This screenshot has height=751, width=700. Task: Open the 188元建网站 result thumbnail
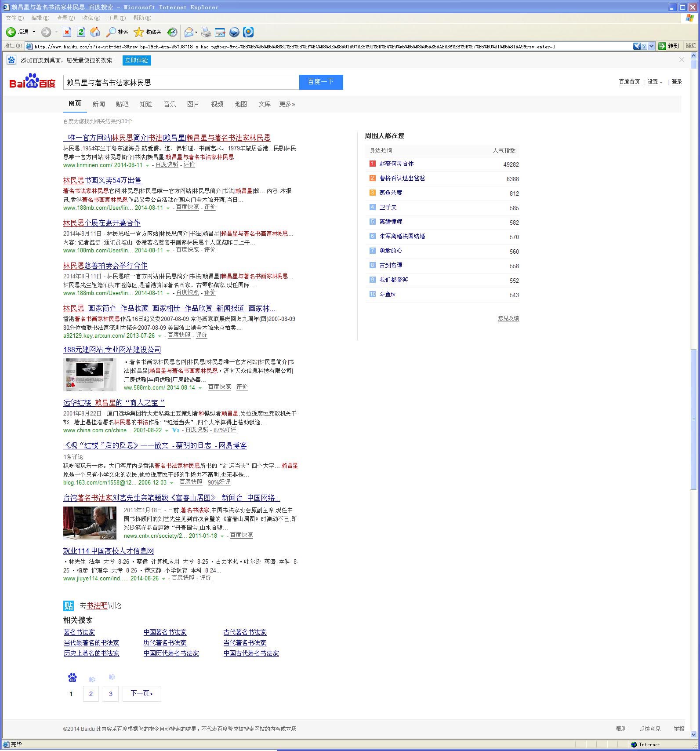pyautogui.click(x=90, y=375)
